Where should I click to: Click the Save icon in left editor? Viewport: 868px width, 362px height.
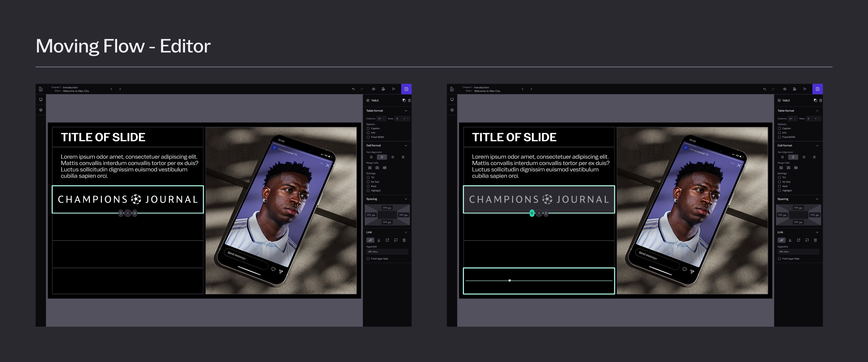[x=406, y=89]
